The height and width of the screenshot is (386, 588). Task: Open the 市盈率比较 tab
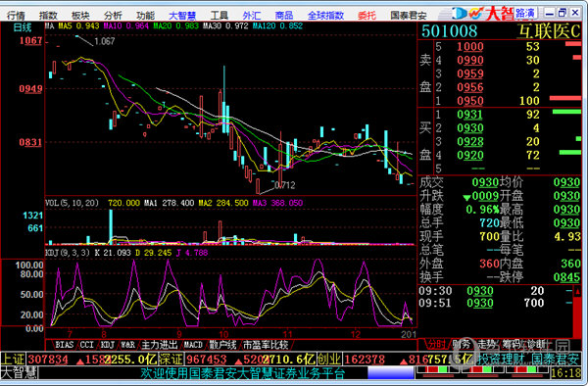pyautogui.click(x=266, y=345)
